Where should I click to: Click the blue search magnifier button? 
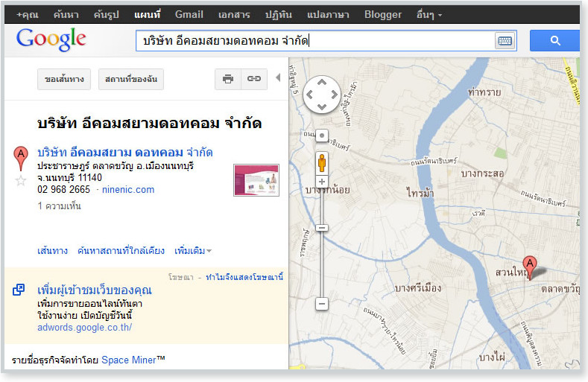555,40
